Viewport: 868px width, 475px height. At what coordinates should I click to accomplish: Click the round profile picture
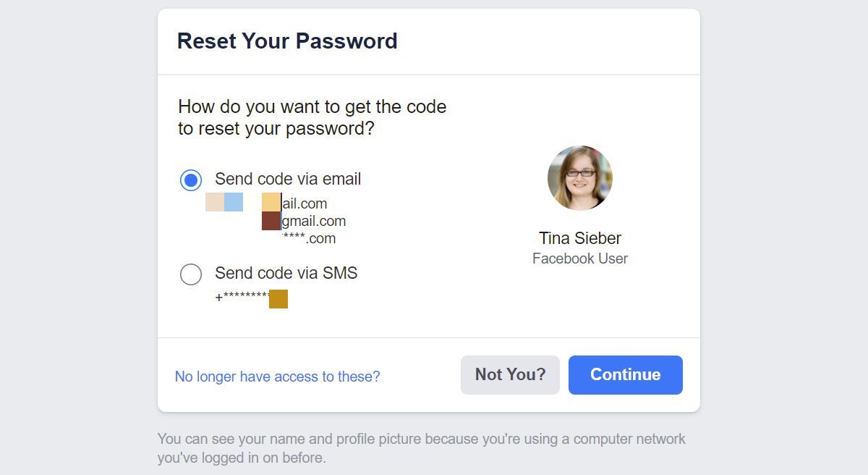[x=579, y=178]
